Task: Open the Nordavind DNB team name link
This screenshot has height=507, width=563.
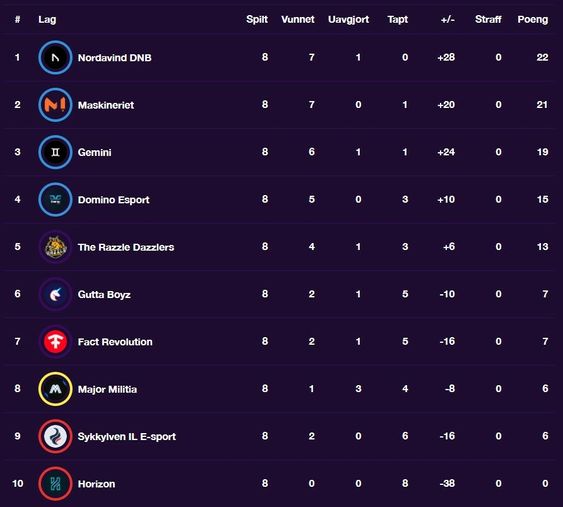Action: pyautogui.click(x=115, y=58)
